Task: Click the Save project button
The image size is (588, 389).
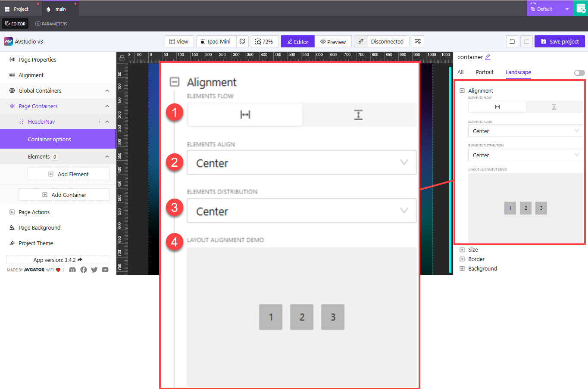Action: [560, 41]
